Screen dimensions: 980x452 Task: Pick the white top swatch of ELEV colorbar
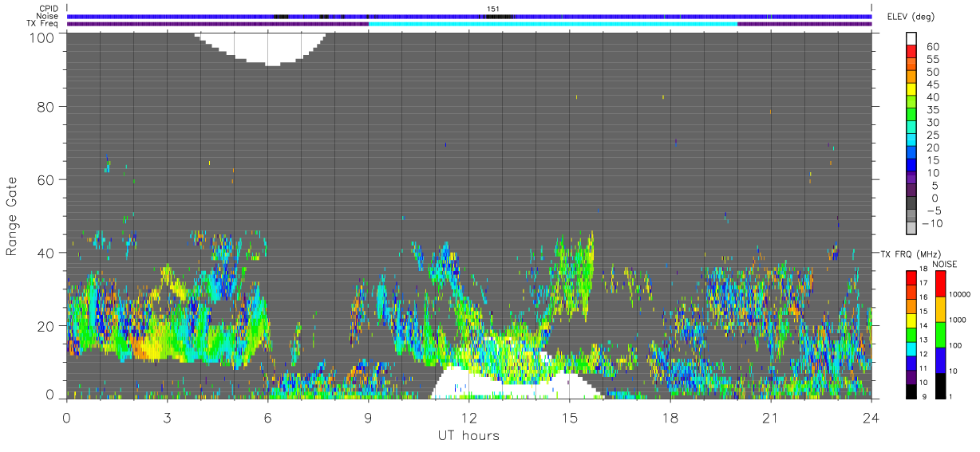[911, 39]
